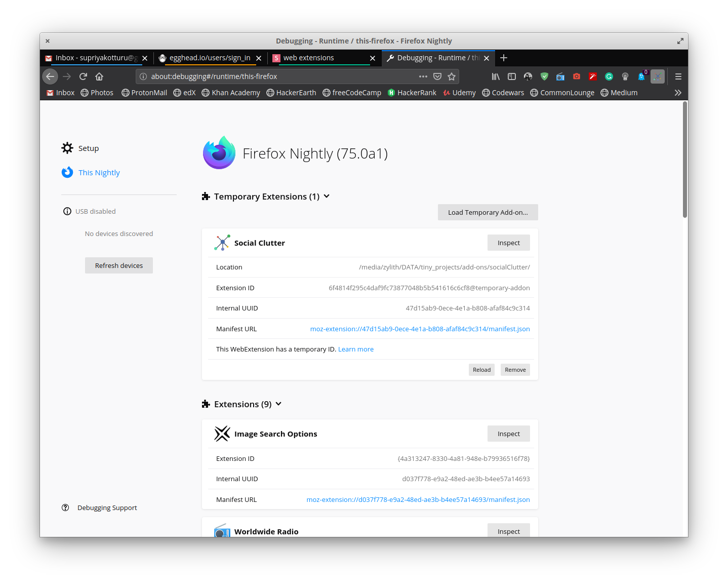Screen dimensions: 728x584
Task: Click the green shield extension icon
Action: (544, 76)
